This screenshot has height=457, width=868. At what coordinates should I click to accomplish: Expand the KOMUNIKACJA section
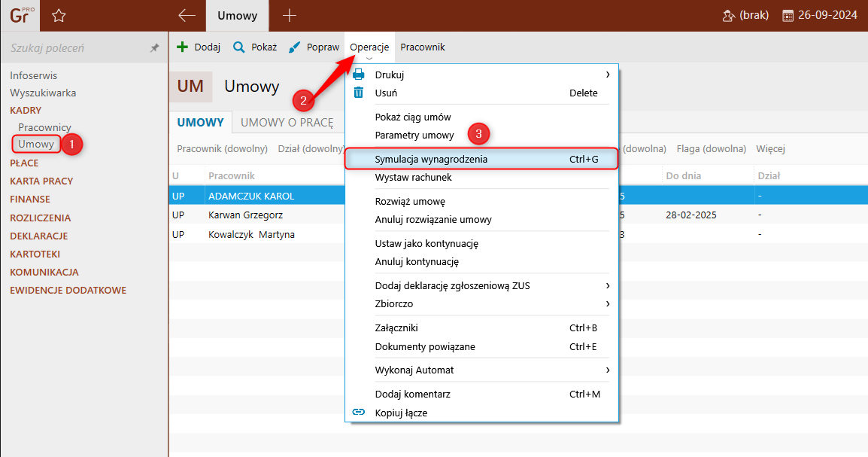tap(44, 272)
